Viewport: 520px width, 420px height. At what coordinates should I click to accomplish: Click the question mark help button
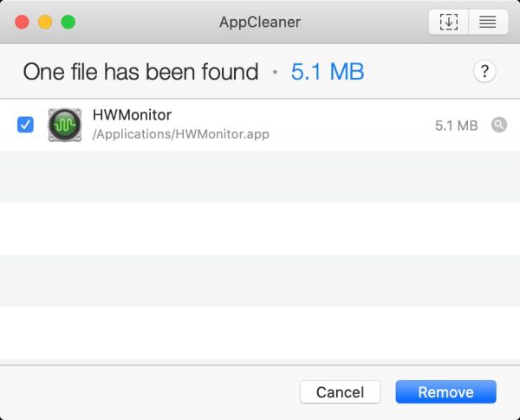click(x=484, y=72)
